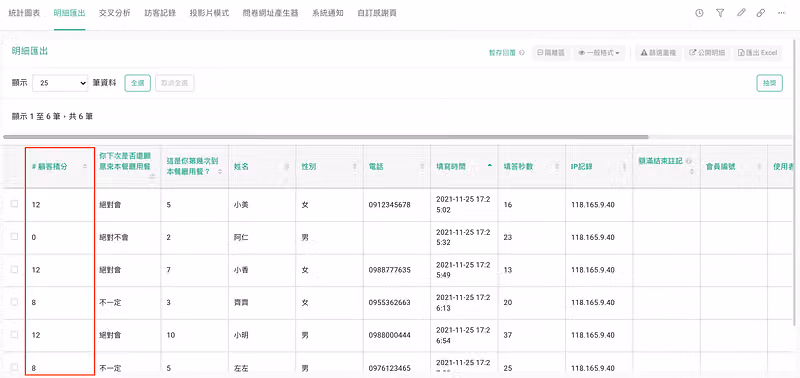
Task: Open the filter funnel icon
Action: point(720,13)
